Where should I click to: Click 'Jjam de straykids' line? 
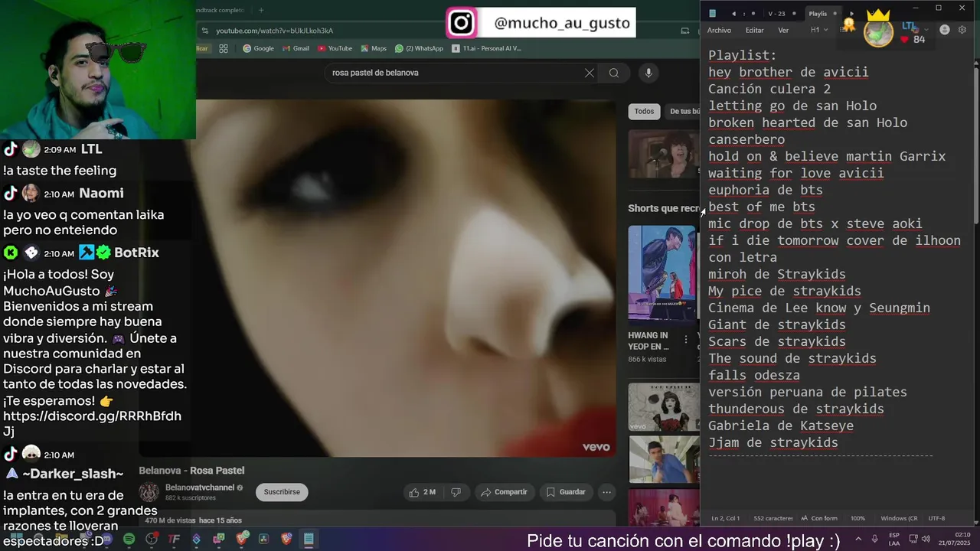coord(773,442)
